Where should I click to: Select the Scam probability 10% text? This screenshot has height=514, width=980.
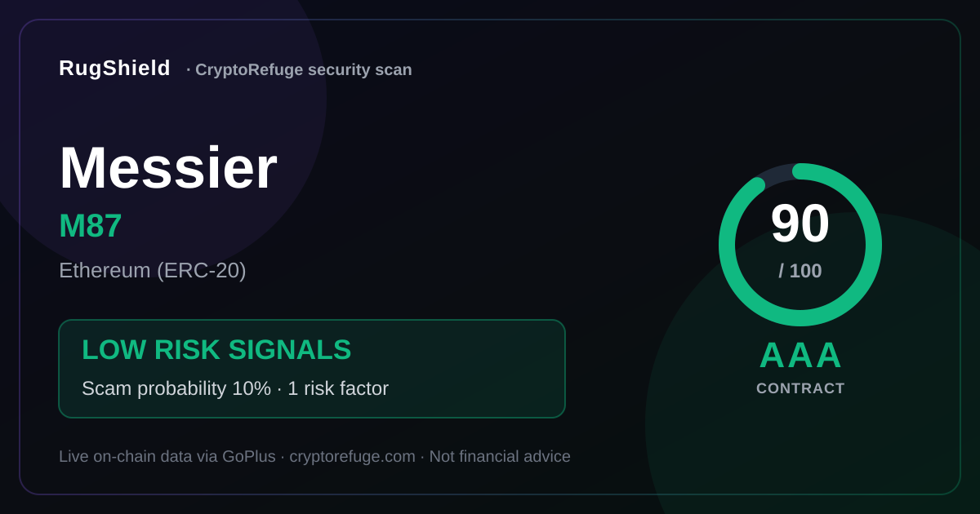[x=176, y=388]
